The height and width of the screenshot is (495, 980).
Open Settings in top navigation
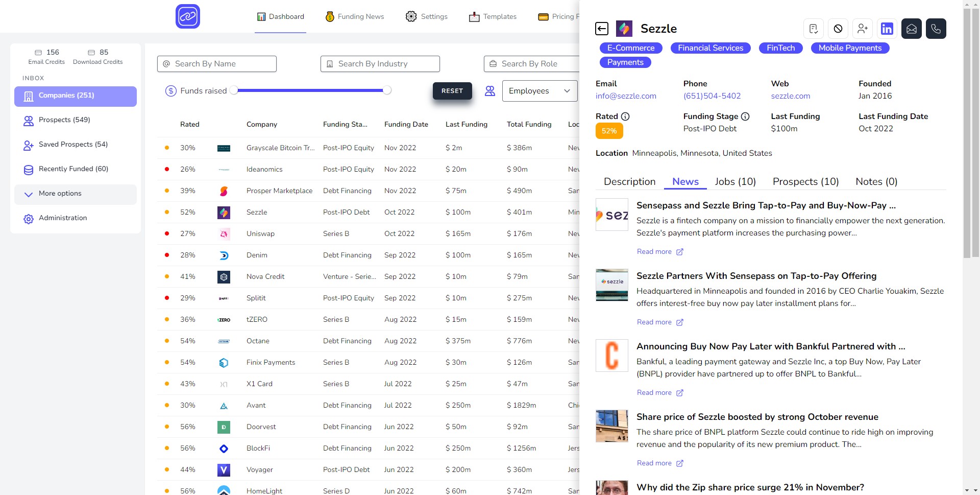pos(426,17)
